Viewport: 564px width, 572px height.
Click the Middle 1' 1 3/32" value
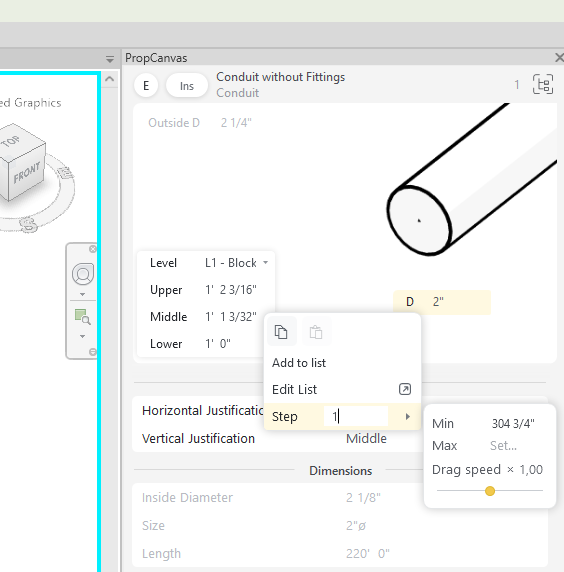pos(231,317)
